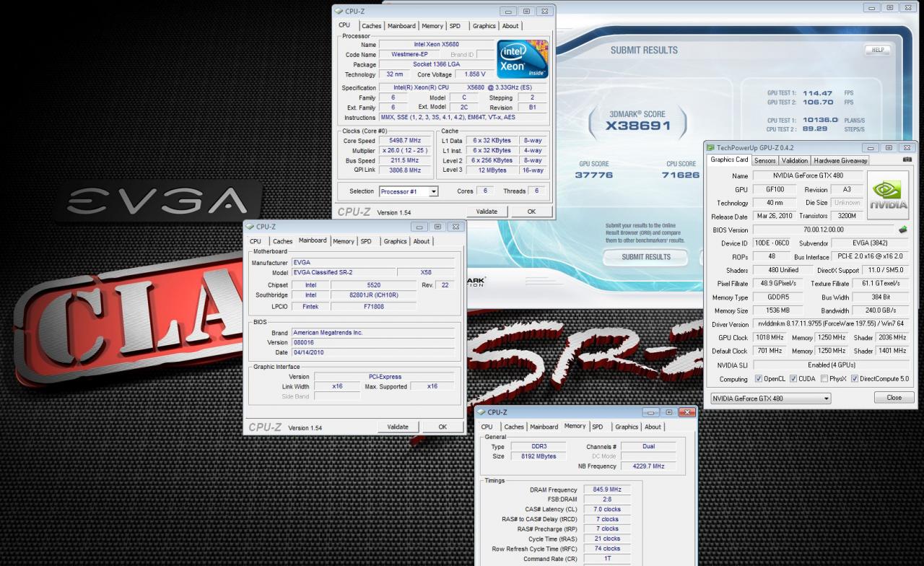Viewport: 924px width, 566px height.
Task: Click the DRAM Frequency 845.9 MHz value
Action: 606,489
